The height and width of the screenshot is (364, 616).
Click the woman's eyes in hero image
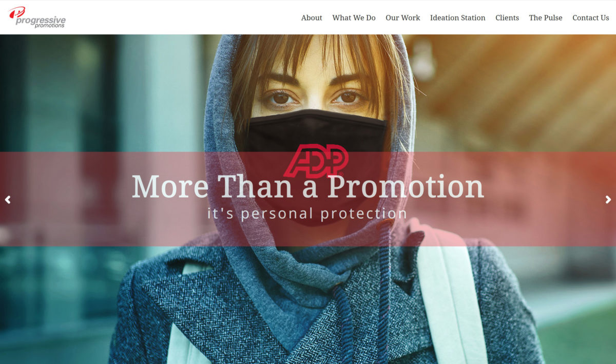[314, 97]
